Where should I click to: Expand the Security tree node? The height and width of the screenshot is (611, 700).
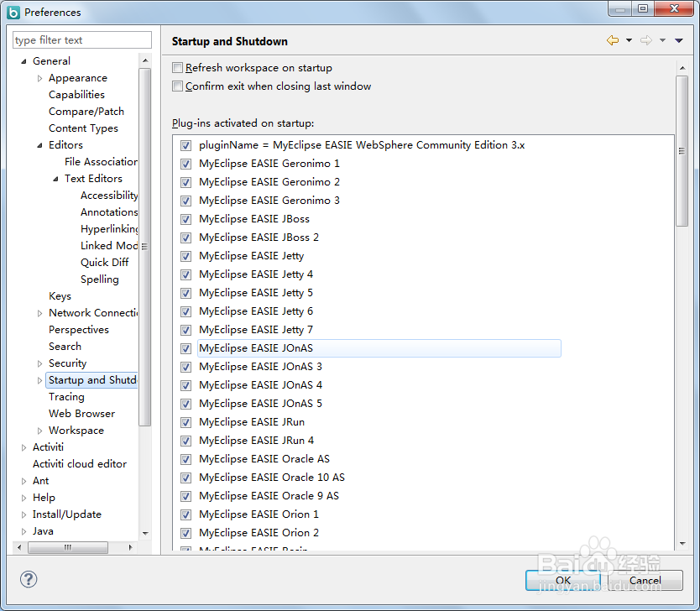coord(39,363)
